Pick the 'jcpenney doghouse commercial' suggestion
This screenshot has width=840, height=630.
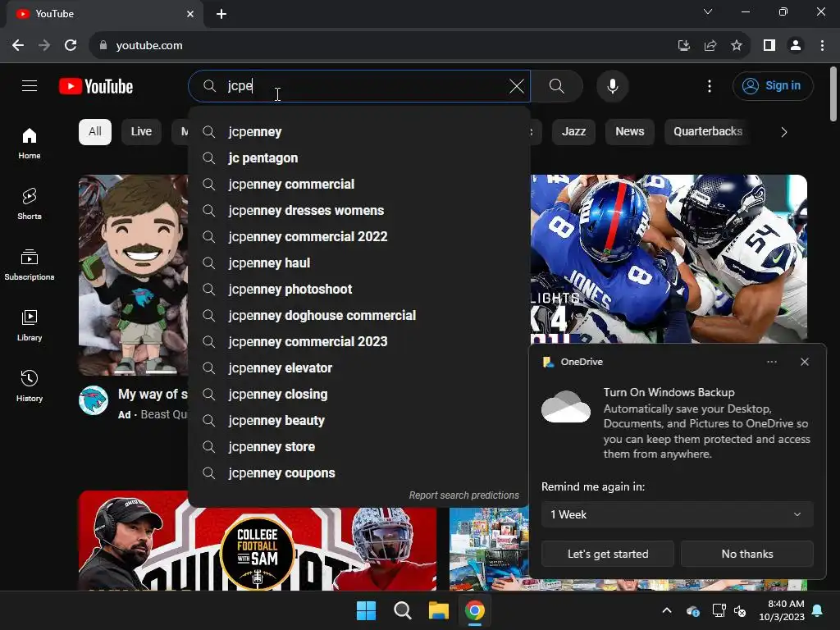pos(359,316)
